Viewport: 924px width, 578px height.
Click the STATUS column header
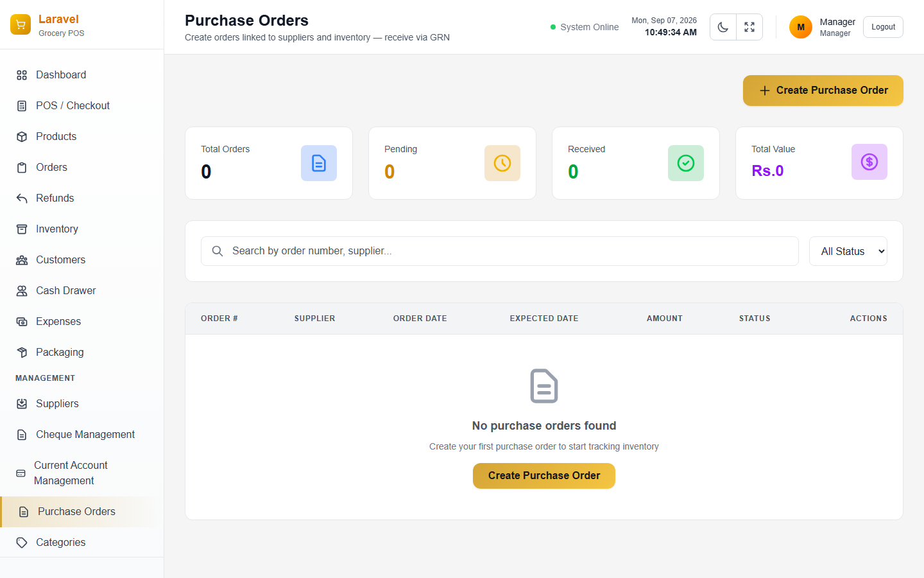coord(755,319)
